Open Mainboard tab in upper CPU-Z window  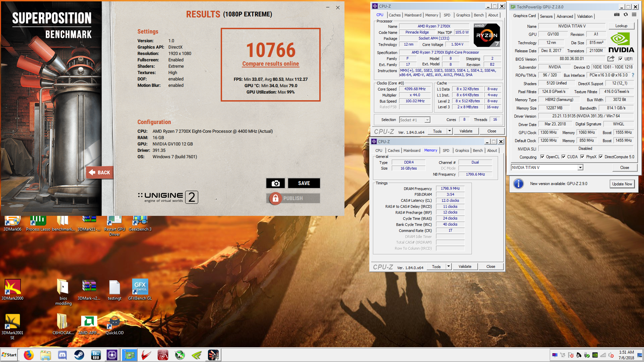(x=413, y=15)
